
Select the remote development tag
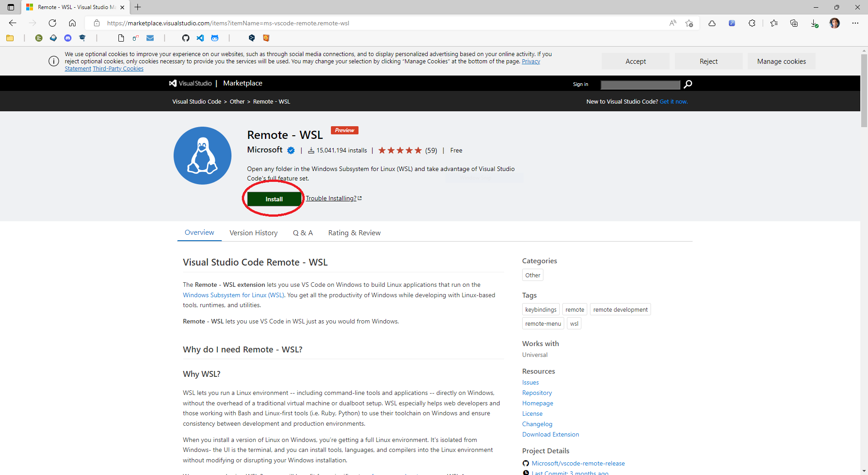pos(620,309)
